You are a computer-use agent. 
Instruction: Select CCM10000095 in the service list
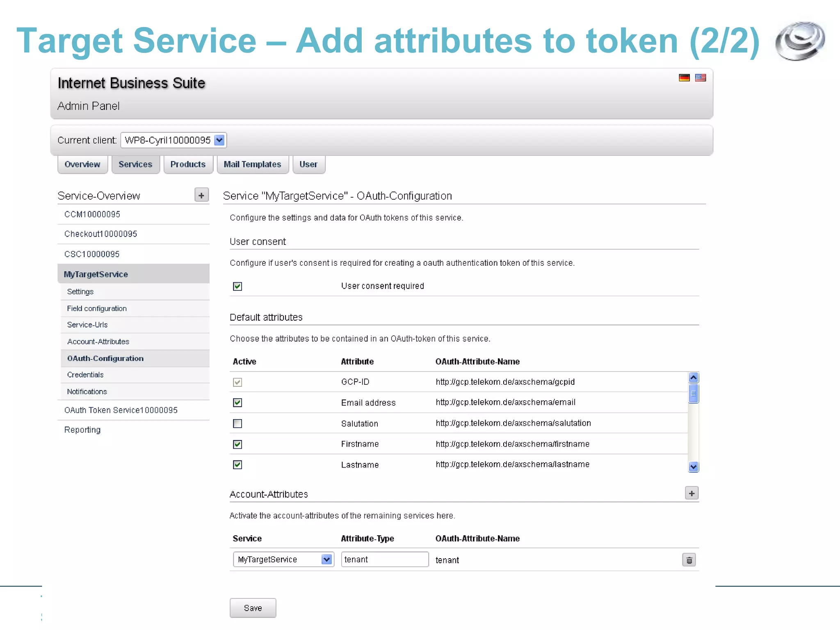[x=133, y=215]
